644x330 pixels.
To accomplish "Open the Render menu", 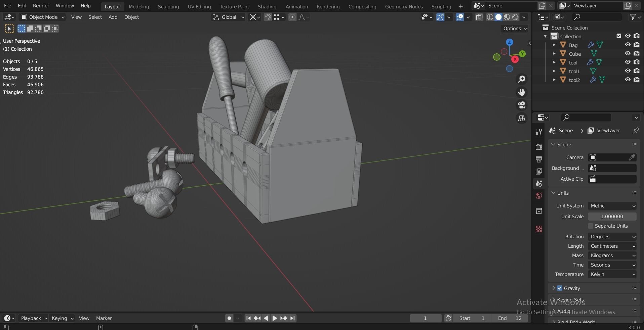I will click(41, 6).
